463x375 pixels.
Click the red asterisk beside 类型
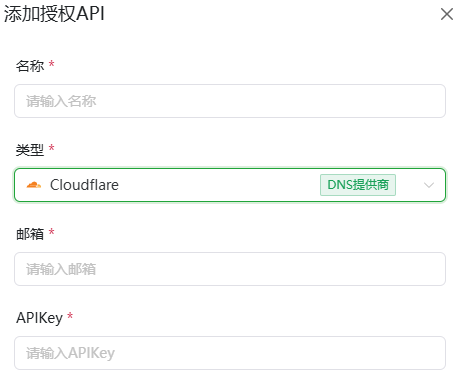[52, 147]
